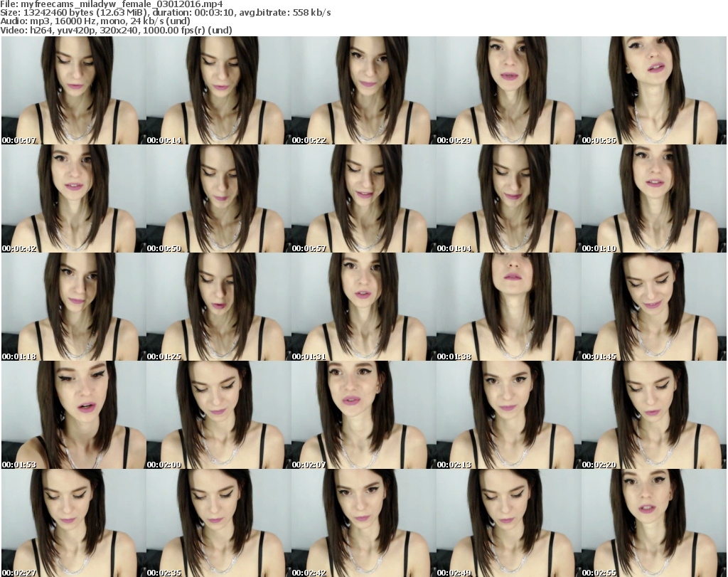Image resolution: width=728 pixels, height=577 pixels.
Task: Click the thumbnail marked 00:00:22
Action: pyautogui.click(x=363, y=90)
